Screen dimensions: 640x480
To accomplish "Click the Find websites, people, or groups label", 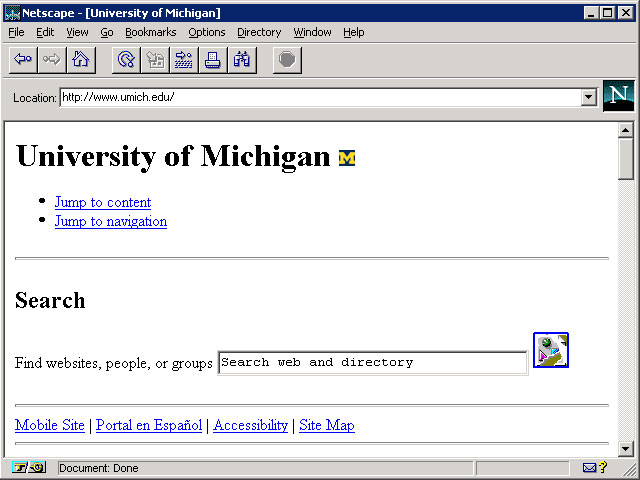I will coord(113,363).
